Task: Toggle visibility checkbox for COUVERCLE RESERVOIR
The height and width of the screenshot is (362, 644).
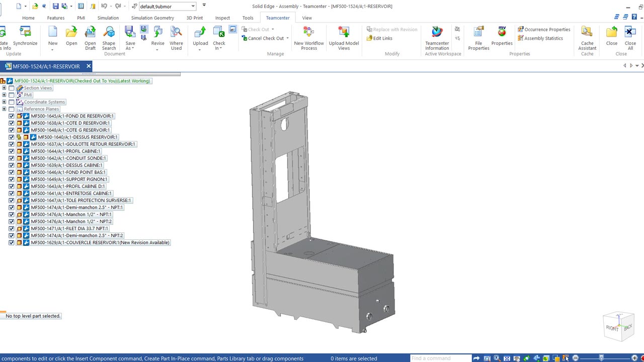Action: 12,243
